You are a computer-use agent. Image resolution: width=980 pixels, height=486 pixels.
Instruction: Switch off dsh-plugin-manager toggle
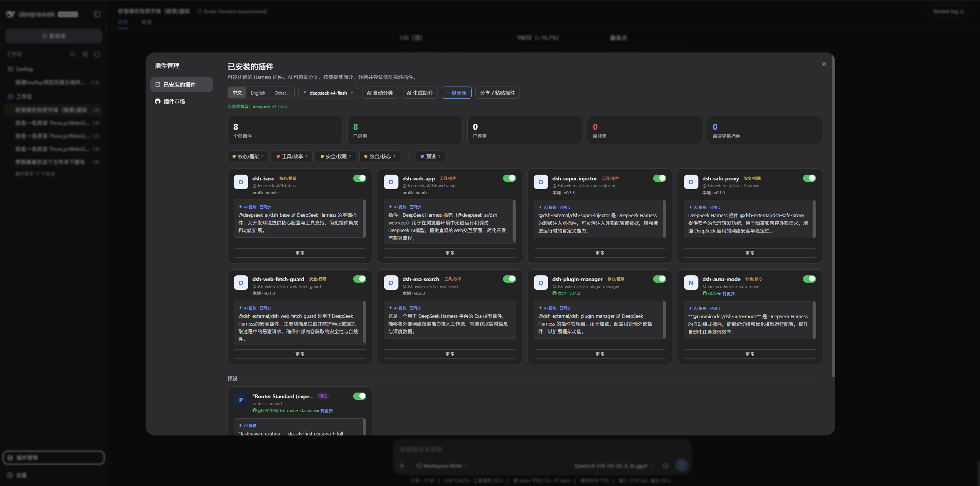pos(659,279)
